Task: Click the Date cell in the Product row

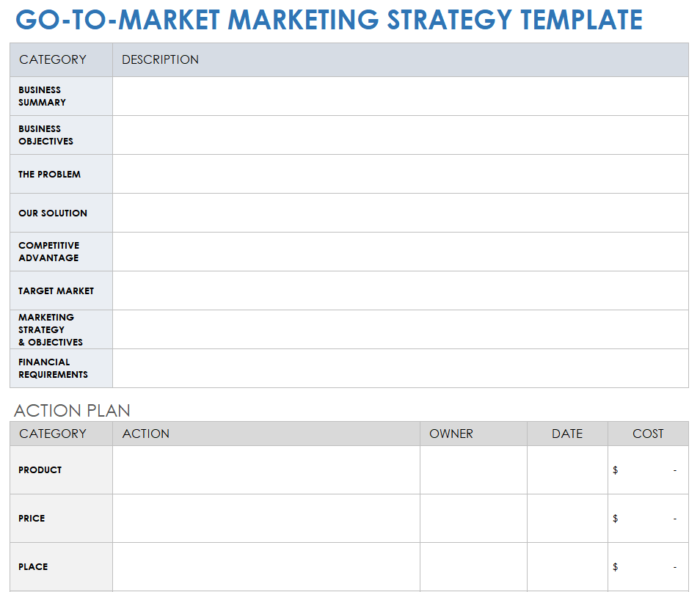Action: click(x=567, y=469)
